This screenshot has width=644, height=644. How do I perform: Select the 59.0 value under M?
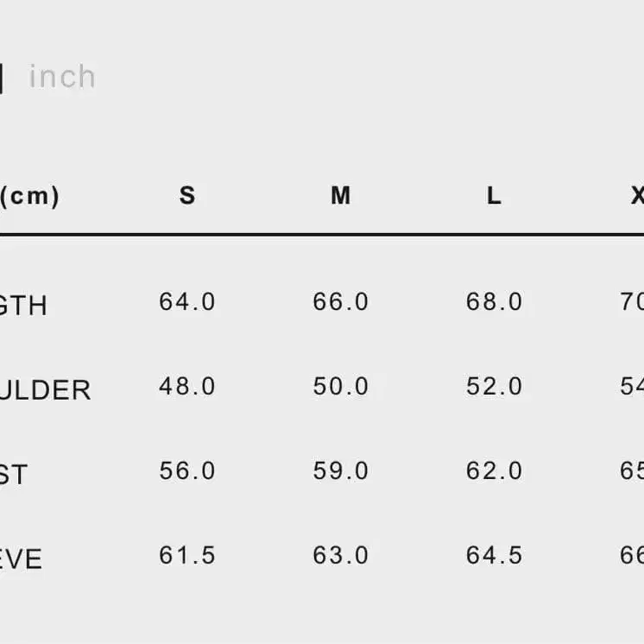(x=341, y=470)
